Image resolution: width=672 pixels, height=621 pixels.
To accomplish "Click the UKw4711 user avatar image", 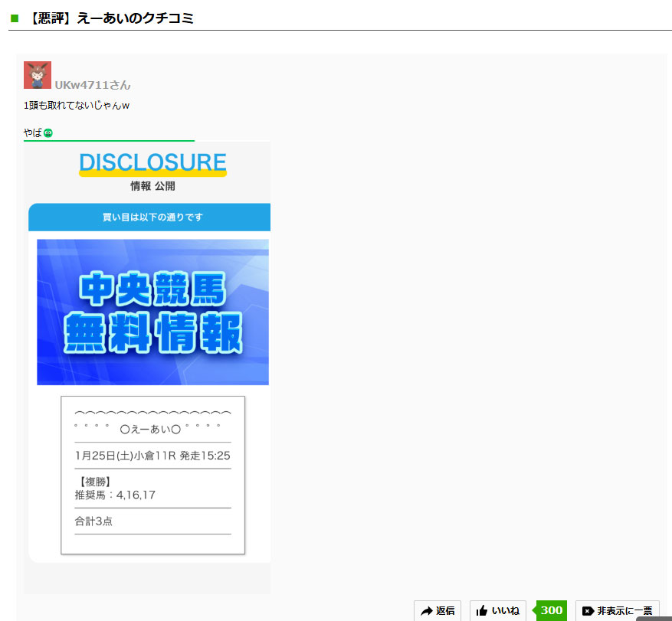I will [x=38, y=75].
